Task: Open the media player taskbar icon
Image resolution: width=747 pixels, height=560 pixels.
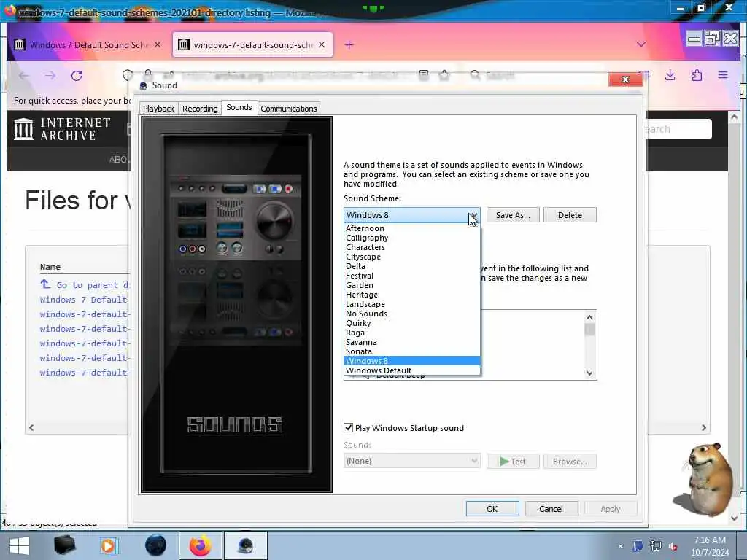Action: (x=109, y=545)
